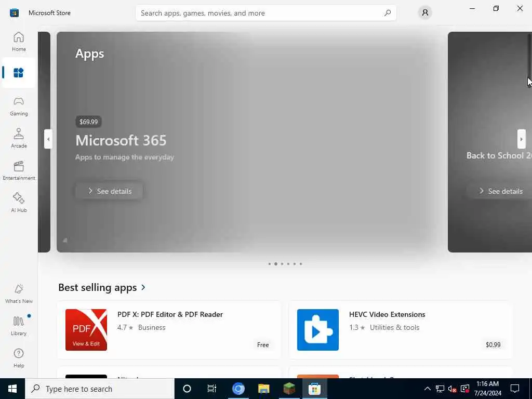The height and width of the screenshot is (399, 532).
Task: Select the fifth carousel page dot
Action: pos(295,264)
